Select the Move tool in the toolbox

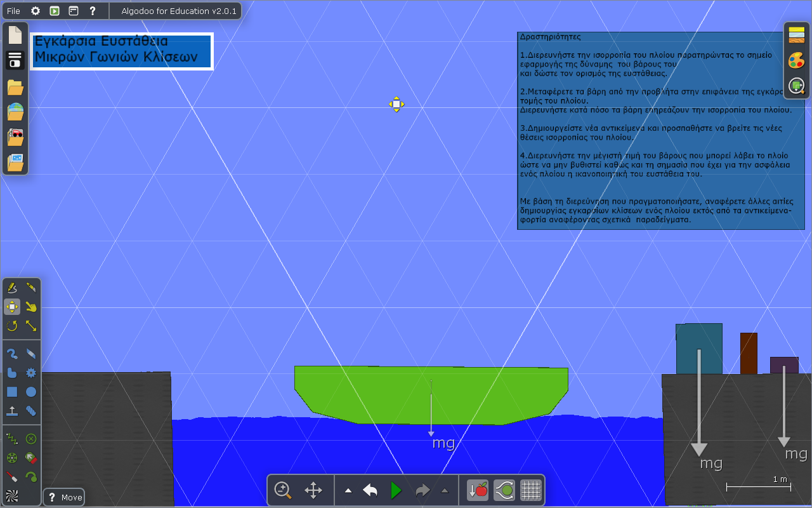12,307
